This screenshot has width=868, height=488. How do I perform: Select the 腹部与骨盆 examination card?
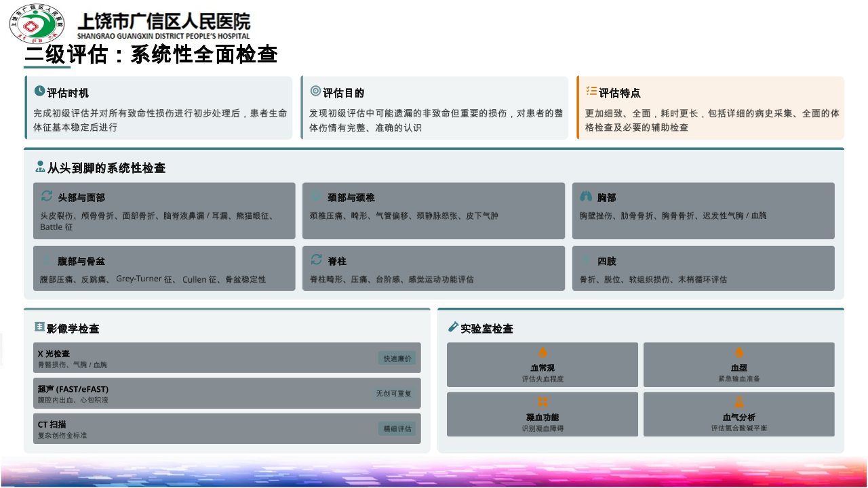(164, 268)
